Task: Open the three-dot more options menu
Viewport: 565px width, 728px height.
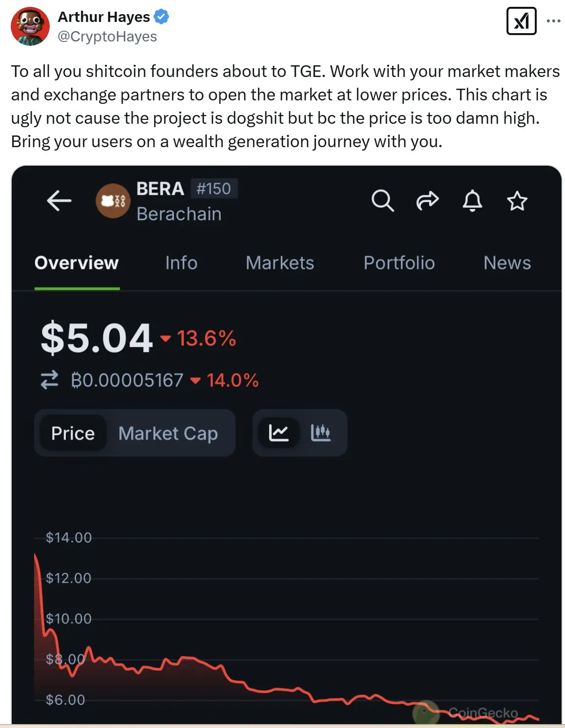Action: coord(553,21)
